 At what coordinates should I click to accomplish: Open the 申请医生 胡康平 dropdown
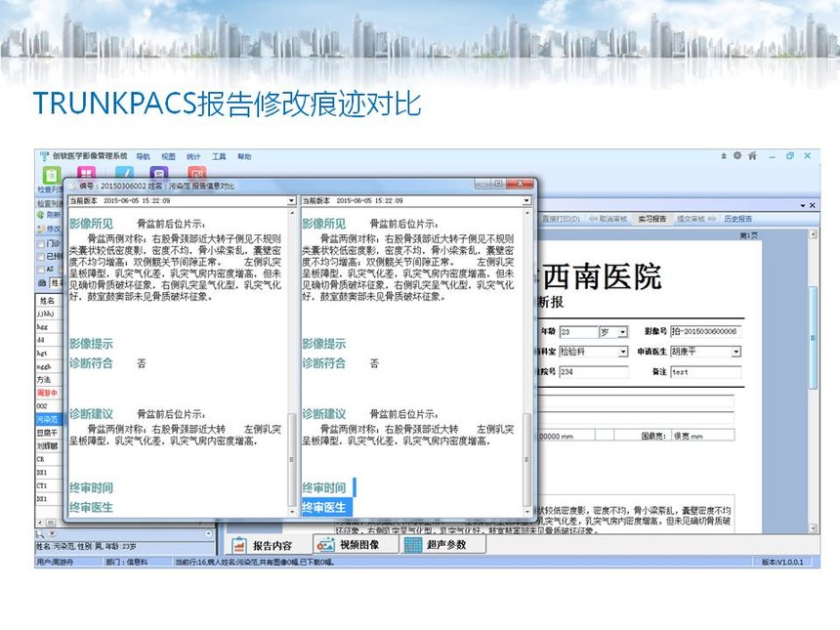click(736, 352)
